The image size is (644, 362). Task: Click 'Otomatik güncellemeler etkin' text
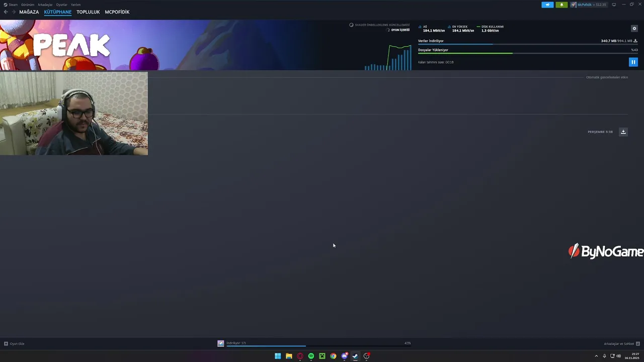pos(607,77)
